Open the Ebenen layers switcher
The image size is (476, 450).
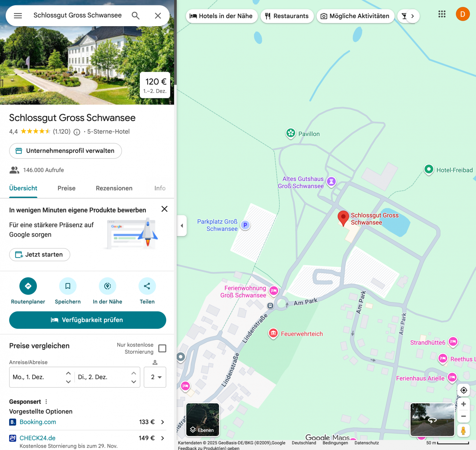point(203,420)
